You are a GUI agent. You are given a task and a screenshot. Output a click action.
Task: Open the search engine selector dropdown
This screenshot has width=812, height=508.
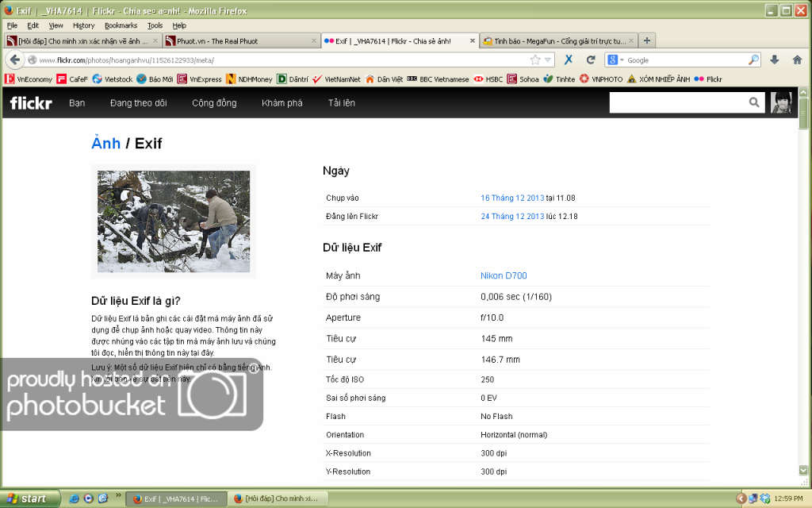[615, 60]
